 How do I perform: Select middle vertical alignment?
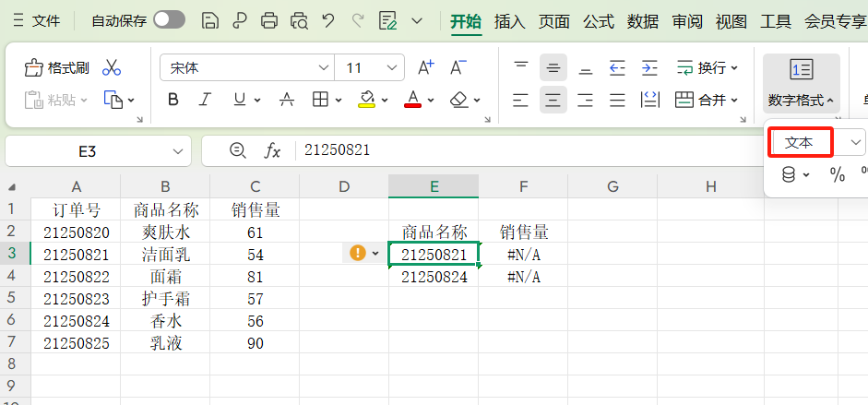[x=553, y=67]
